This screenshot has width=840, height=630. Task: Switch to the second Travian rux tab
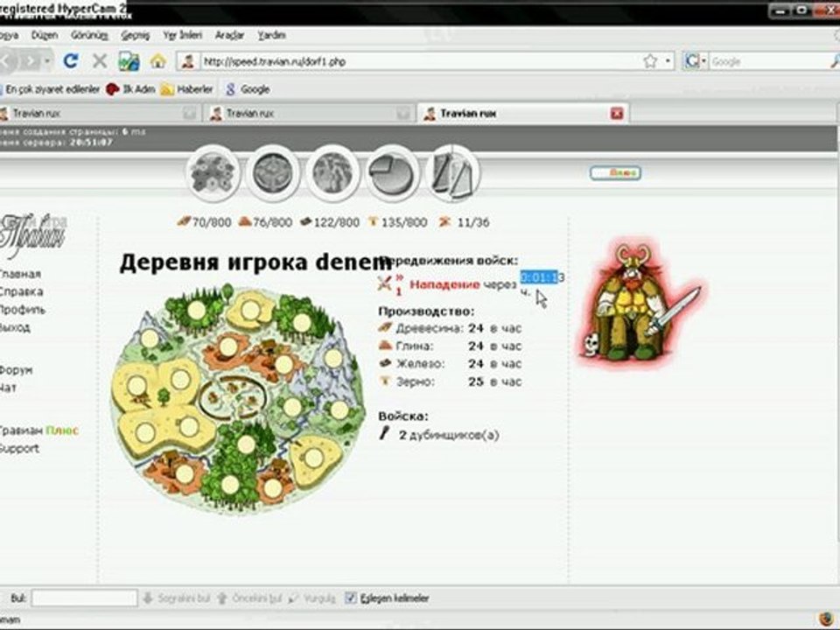point(311,114)
